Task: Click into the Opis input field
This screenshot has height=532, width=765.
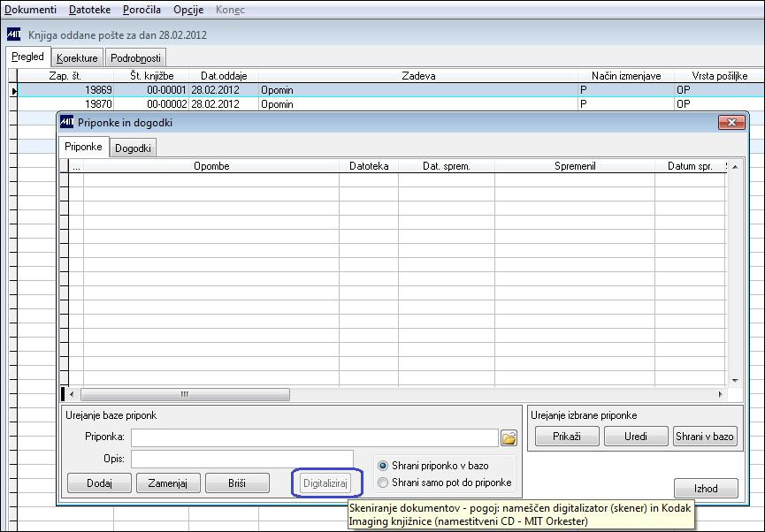Action: [242, 459]
